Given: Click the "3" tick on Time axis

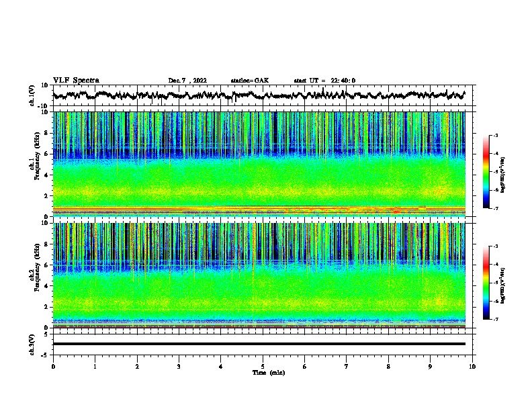Looking at the screenshot, I should pyautogui.click(x=179, y=367).
